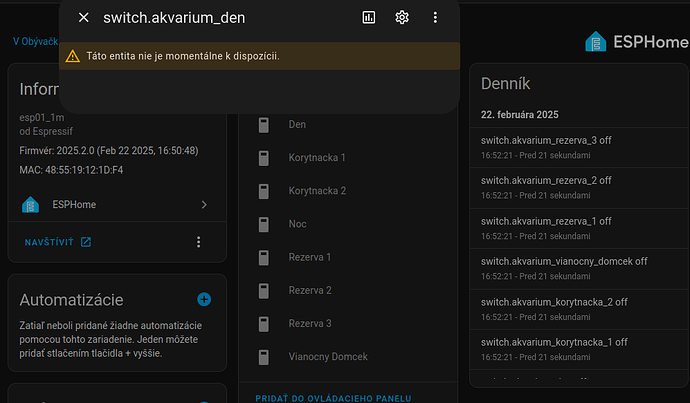Close the switch.akvarium_den dialog
The height and width of the screenshot is (403, 690).
click(x=84, y=18)
